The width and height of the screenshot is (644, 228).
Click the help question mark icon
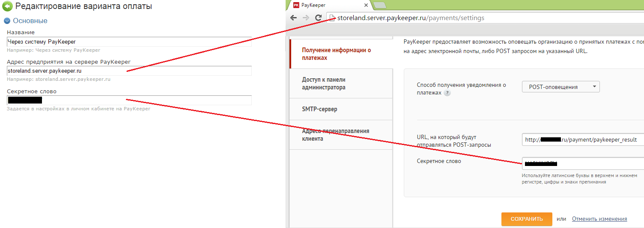point(447,93)
